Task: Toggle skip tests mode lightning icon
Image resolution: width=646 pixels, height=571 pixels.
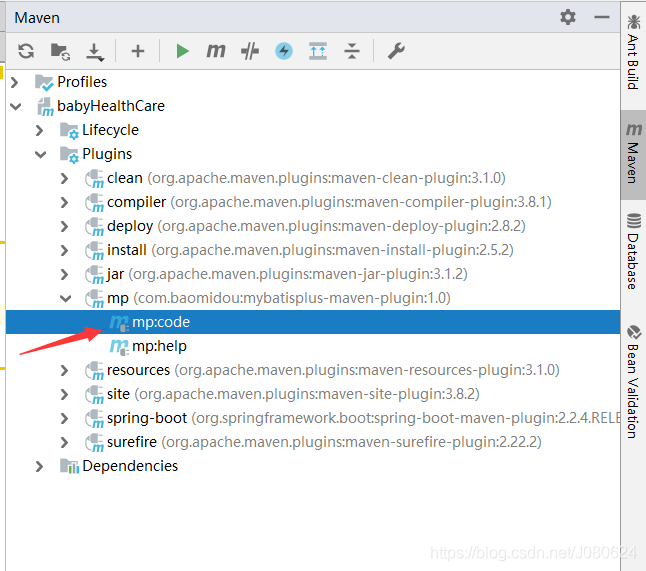Action: tap(284, 51)
